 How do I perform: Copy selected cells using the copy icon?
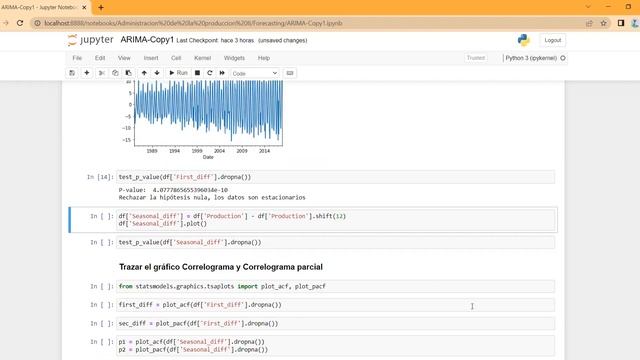tap(115, 73)
